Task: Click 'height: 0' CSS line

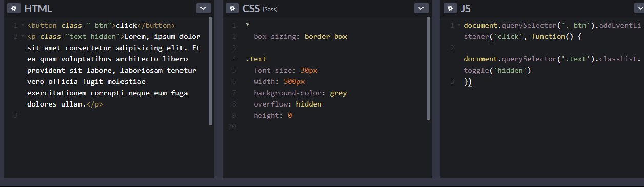Action: 273,116
